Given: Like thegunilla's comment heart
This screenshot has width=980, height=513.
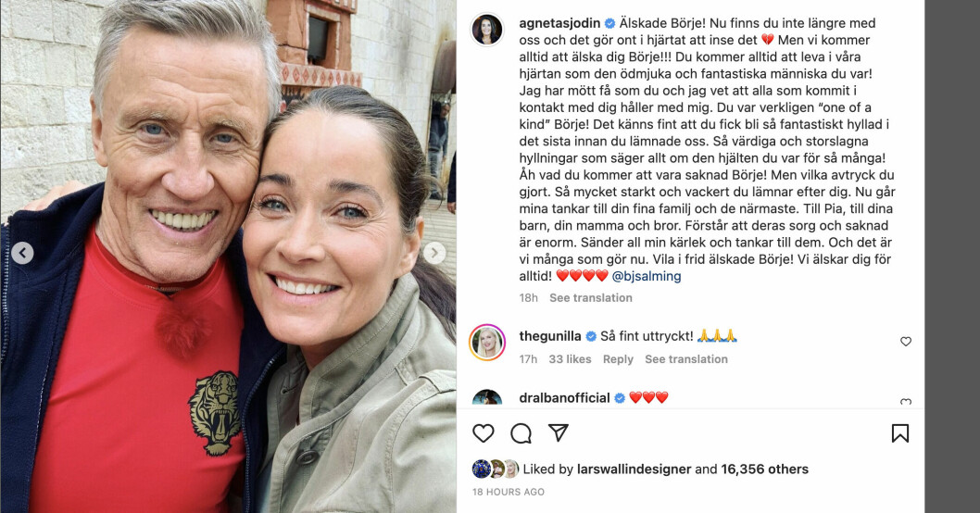Looking at the screenshot, I should 906,341.
